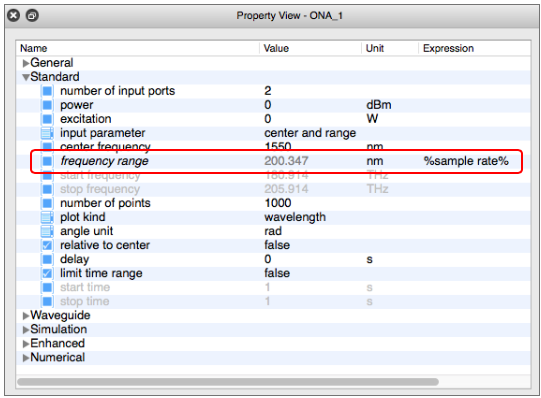
Task: Toggle the limit time range checkbox
Action: (47, 273)
